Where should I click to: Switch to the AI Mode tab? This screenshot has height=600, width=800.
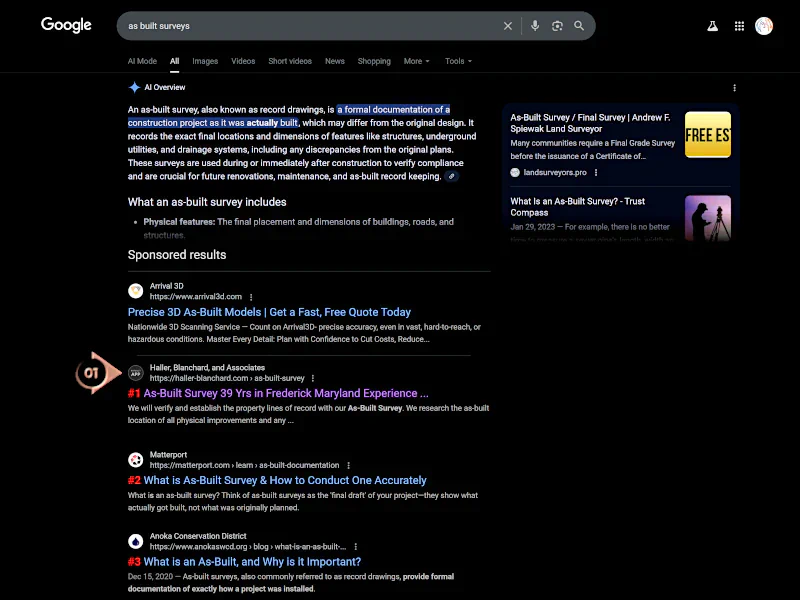pyautogui.click(x=142, y=61)
